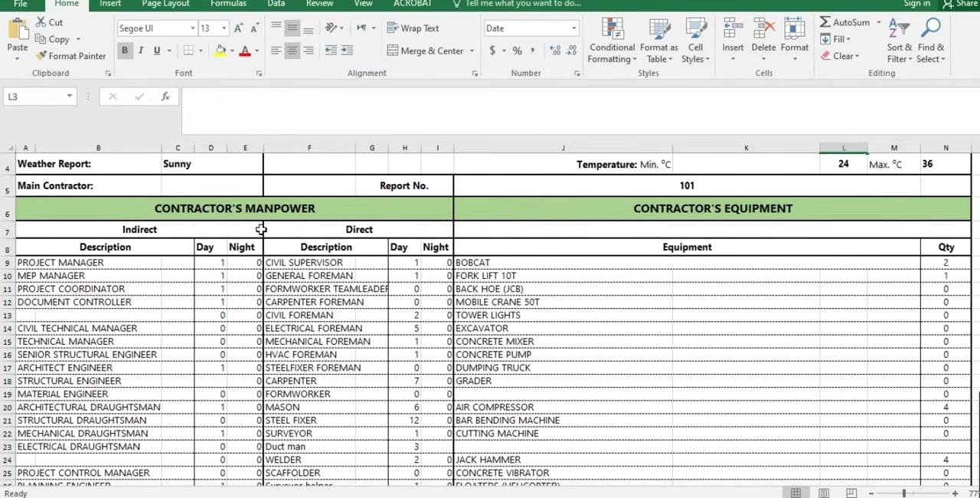Click the Tell me what you want search

(518, 4)
